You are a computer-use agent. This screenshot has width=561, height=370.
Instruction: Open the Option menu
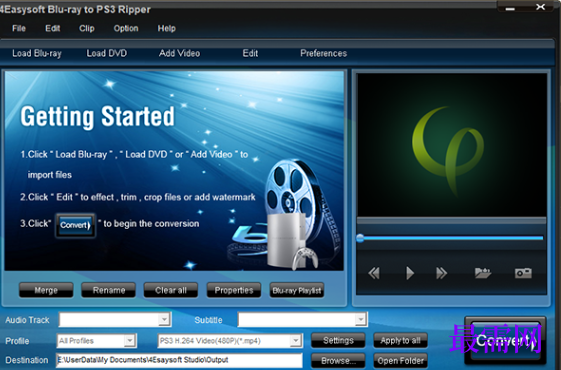(126, 28)
